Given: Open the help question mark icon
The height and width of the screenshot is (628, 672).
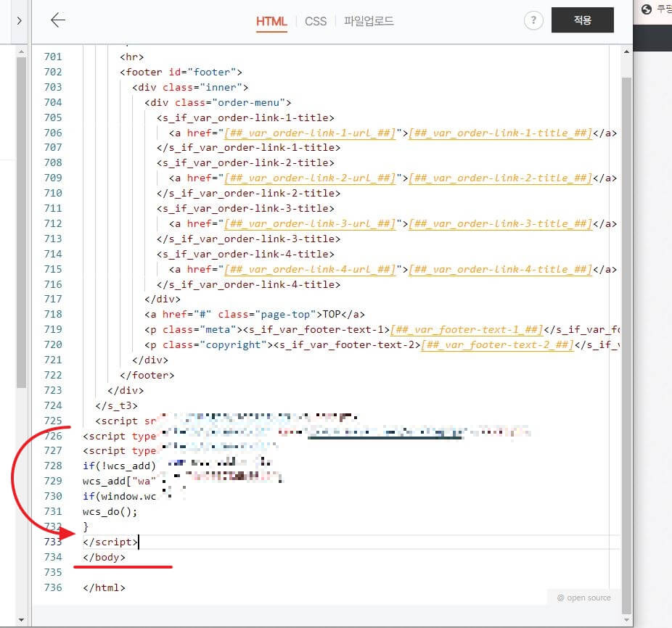Looking at the screenshot, I should pos(533,20).
